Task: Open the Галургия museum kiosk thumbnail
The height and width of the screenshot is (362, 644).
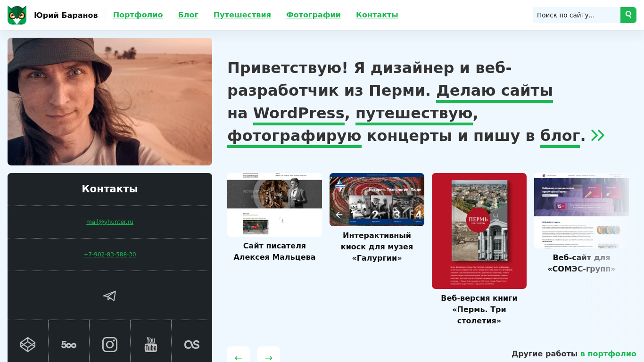Action: pos(377,199)
